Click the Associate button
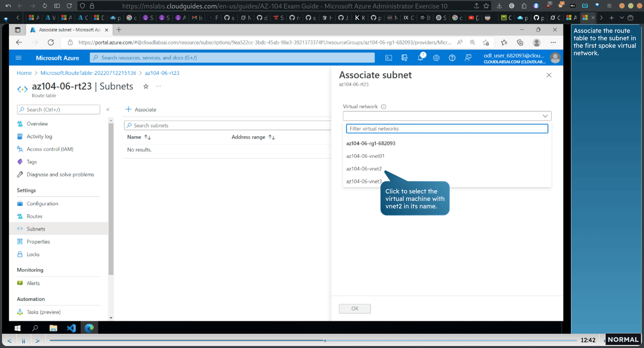 (141, 109)
